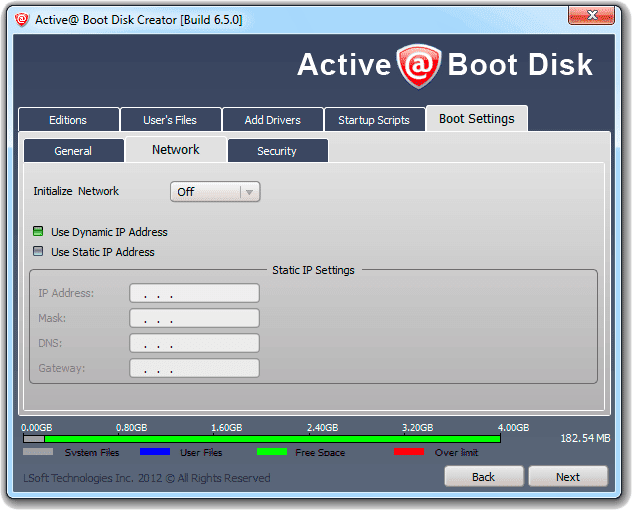
Task: Click the 4.00GB scale label
Action: coord(513,427)
